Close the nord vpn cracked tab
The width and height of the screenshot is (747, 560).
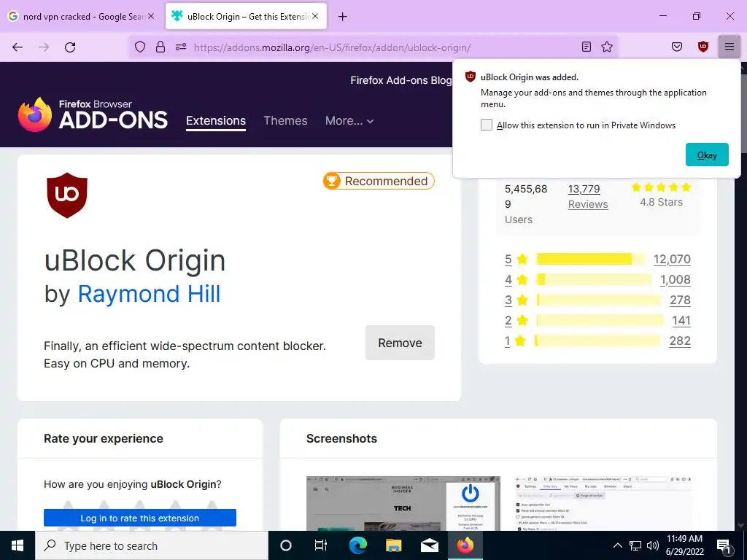point(151,16)
